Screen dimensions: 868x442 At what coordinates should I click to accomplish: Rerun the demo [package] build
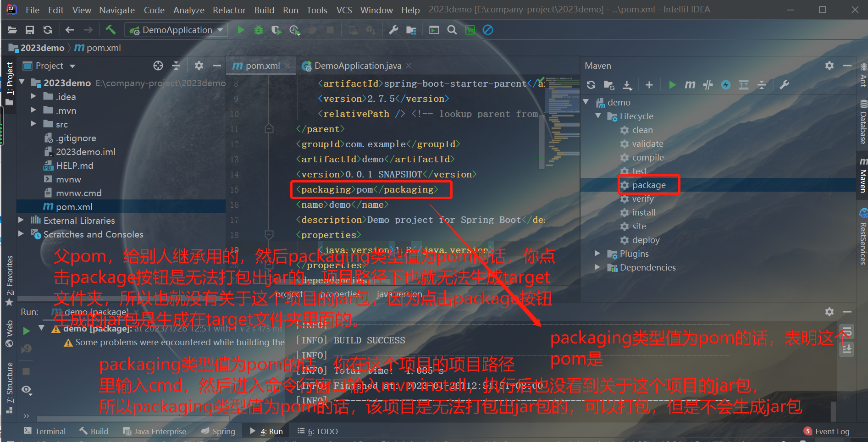(x=26, y=331)
